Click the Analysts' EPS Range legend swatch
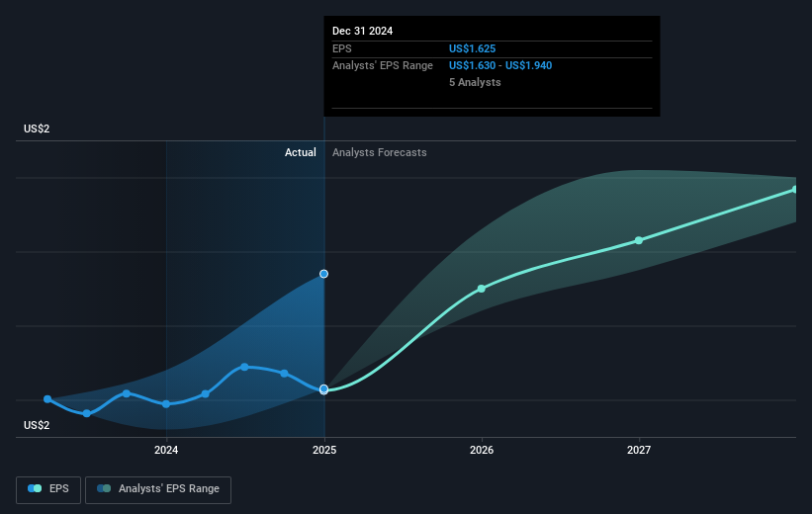Image resolution: width=812 pixels, height=514 pixels. (104, 488)
